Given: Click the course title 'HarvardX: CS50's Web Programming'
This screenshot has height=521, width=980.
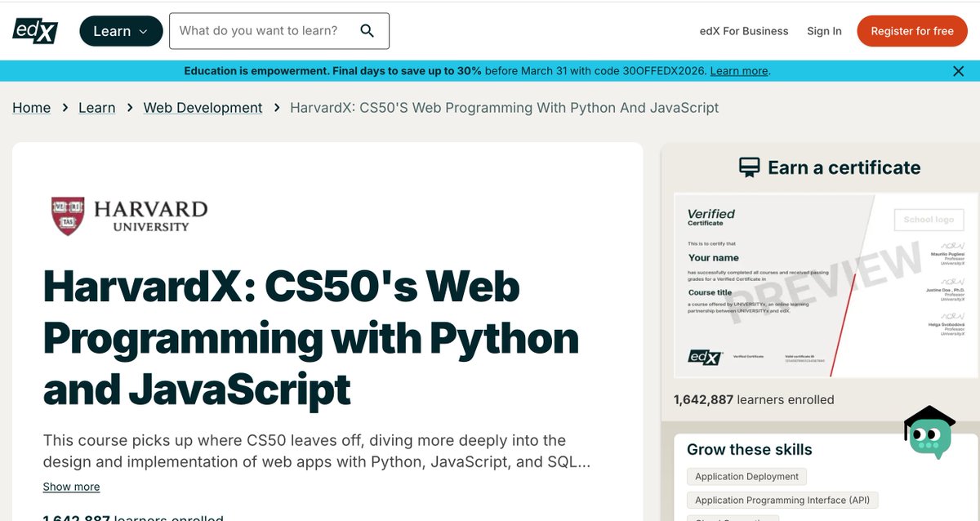Looking at the screenshot, I should pos(311,338).
